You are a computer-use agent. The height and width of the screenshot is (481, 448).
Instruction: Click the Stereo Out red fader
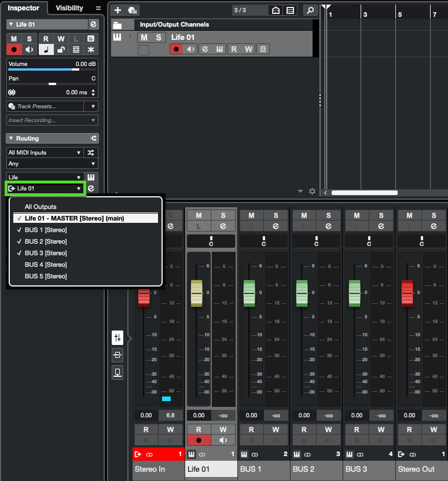pyautogui.click(x=407, y=293)
